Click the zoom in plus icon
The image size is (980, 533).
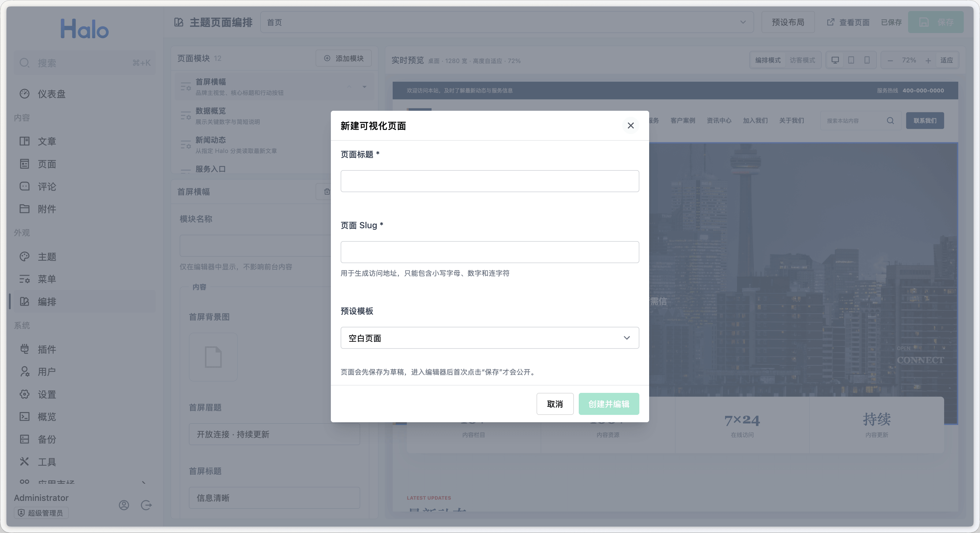[928, 61]
